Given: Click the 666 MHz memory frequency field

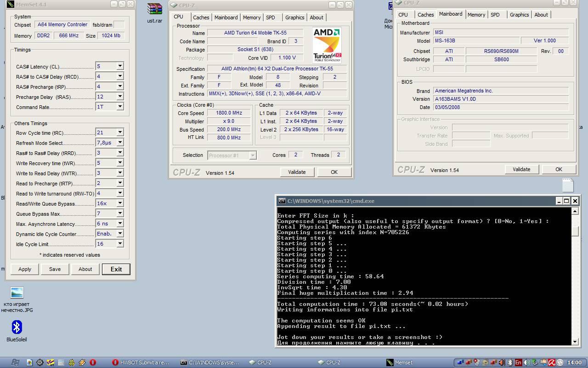Looking at the screenshot, I should 69,35.
